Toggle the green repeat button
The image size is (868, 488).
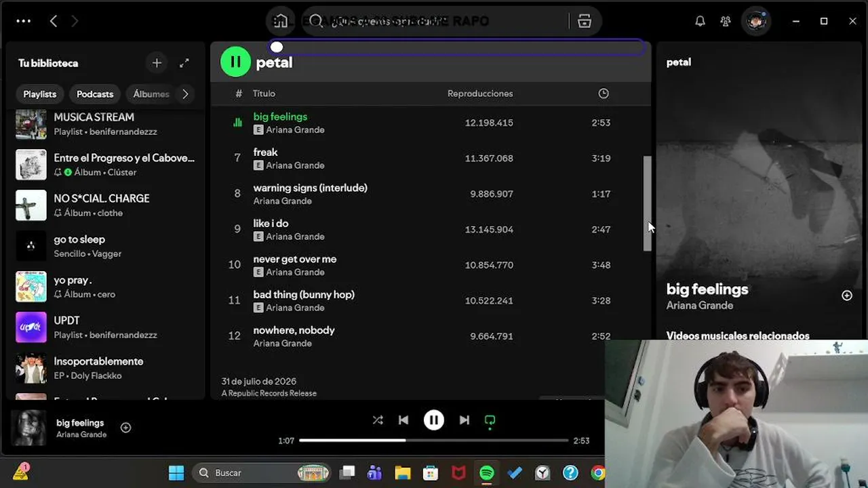[x=490, y=420]
